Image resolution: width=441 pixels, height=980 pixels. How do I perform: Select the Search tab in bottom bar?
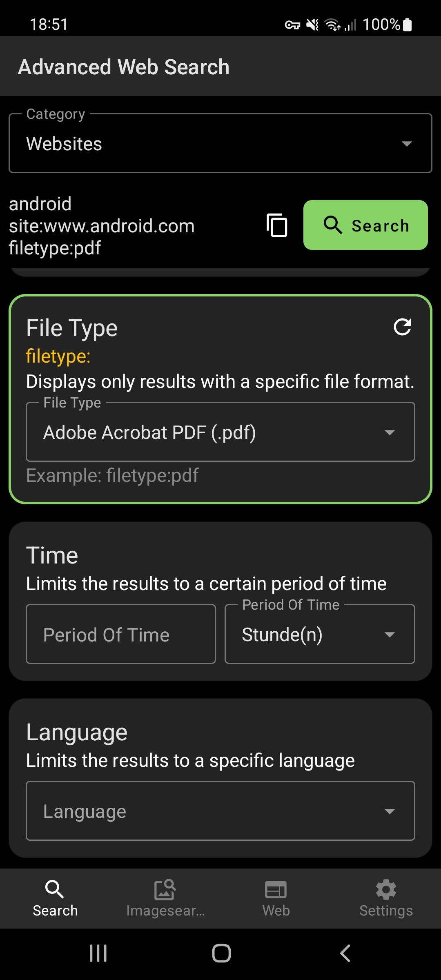tap(55, 898)
